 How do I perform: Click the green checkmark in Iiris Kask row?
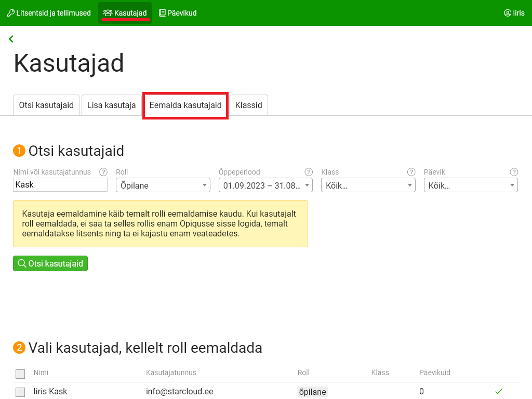coord(499,391)
